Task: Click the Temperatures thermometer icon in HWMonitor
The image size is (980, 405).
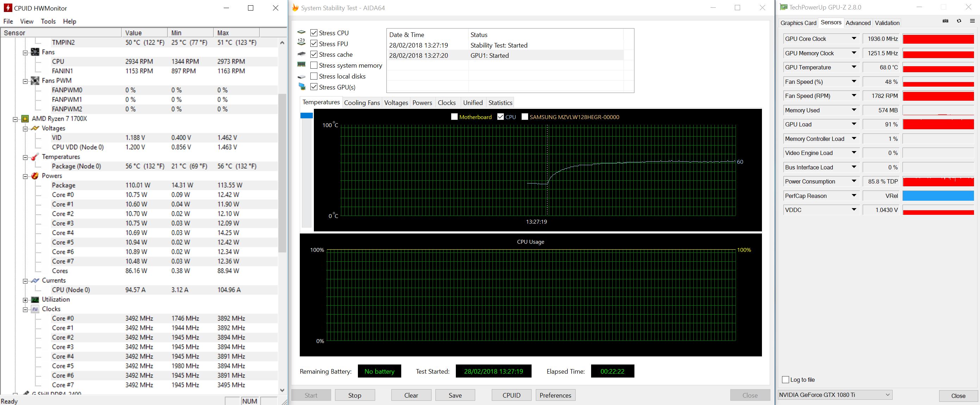Action: (x=35, y=157)
